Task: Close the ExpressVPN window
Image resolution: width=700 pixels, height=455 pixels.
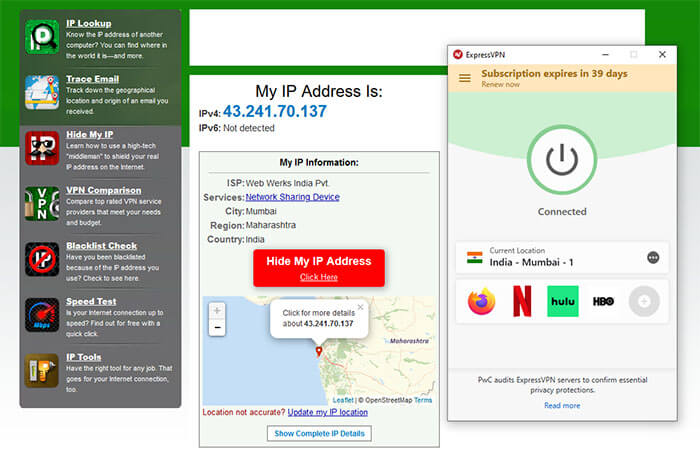Action: click(662, 54)
